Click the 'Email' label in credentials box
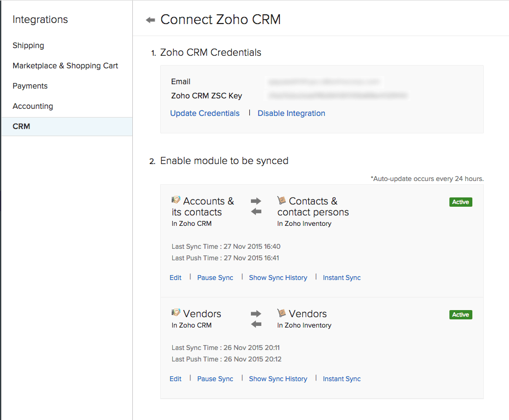 pyautogui.click(x=180, y=81)
